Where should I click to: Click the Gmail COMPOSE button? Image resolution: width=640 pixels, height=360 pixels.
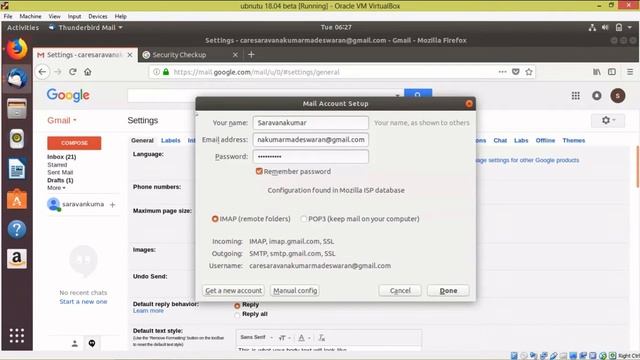pos(74,143)
